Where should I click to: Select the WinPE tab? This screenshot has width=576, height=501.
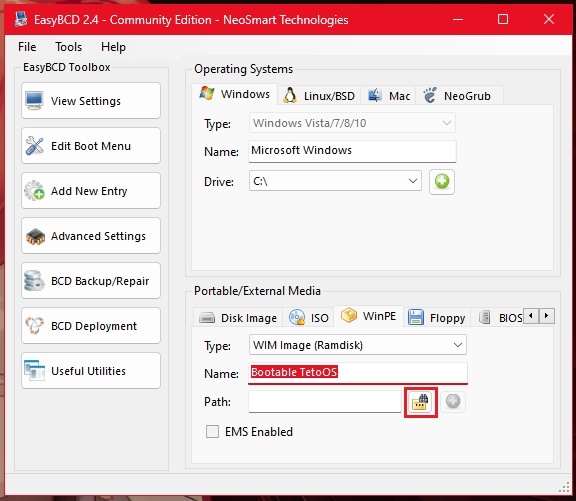(368, 316)
